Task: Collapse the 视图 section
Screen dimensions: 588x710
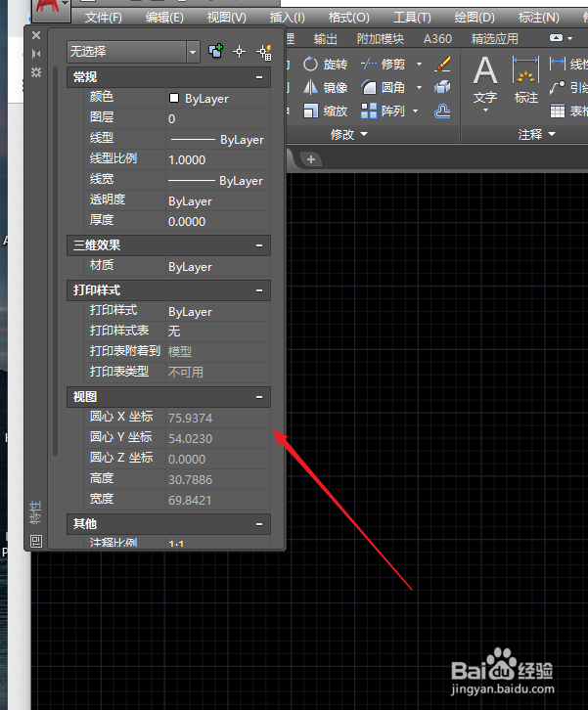Action: (259, 397)
